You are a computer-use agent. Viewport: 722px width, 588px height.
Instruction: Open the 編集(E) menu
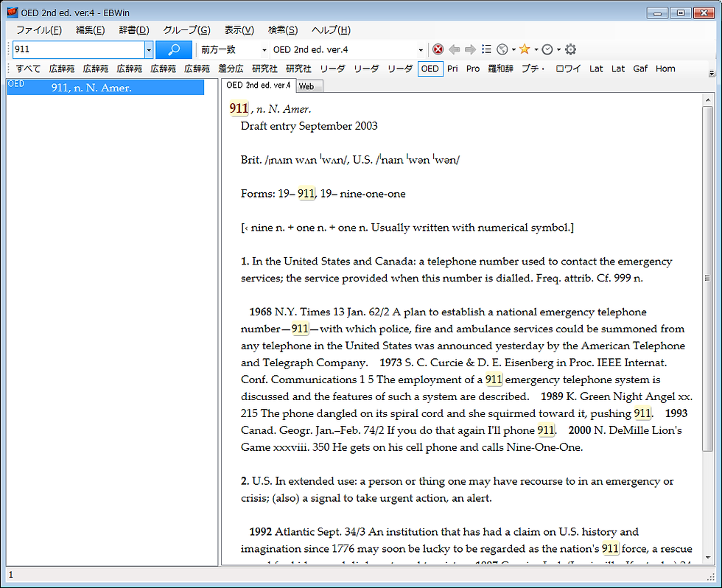[90, 30]
